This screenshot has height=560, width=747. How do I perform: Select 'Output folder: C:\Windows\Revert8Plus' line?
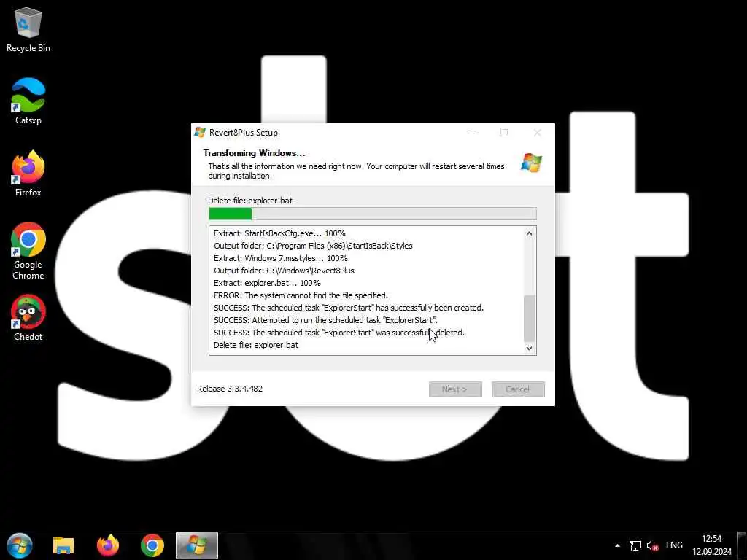284,271
